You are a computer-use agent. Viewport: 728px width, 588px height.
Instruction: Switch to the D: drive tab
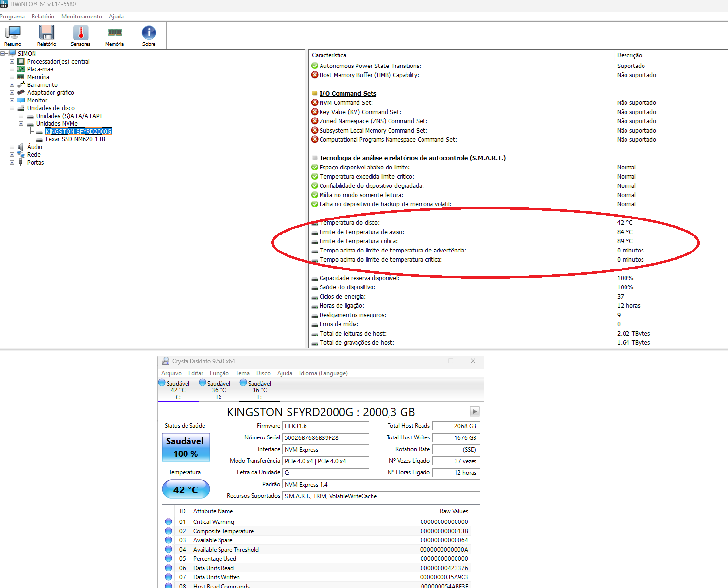pyautogui.click(x=219, y=390)
